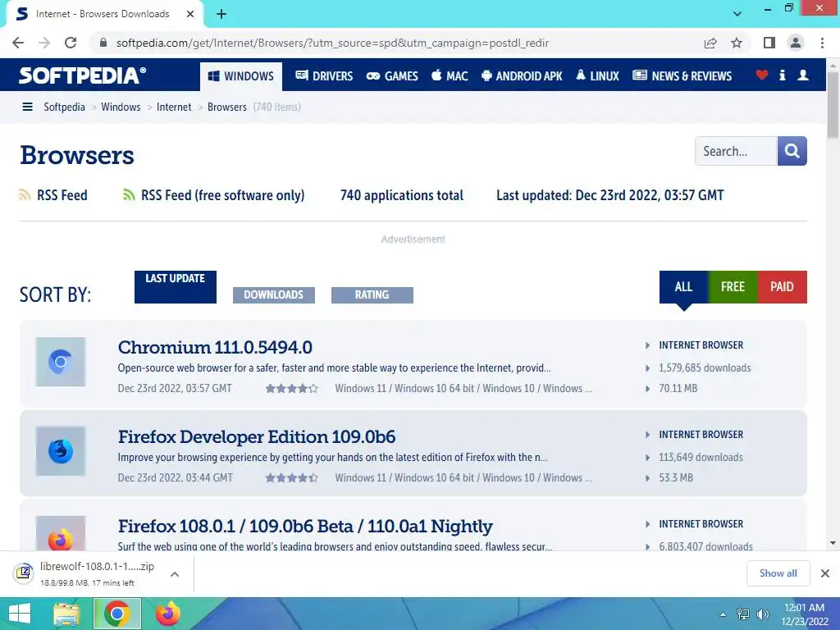840x630 pixels.
Task: Click the orange RSS Feed icon
Action: click(x=25, y=195)
